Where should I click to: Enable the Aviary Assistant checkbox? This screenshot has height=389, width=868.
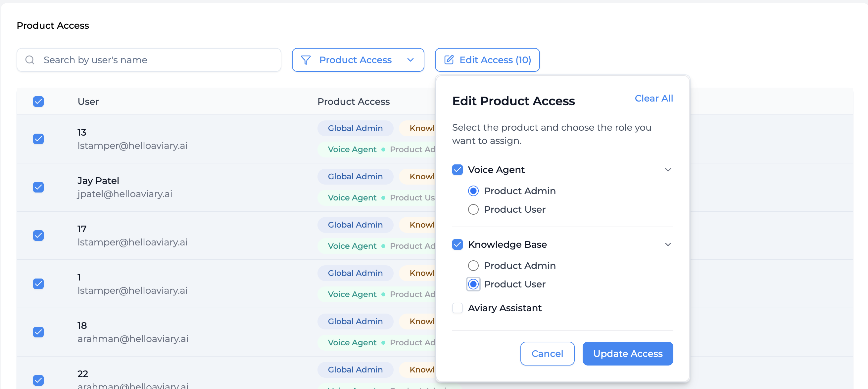click(x=457, y=308)
